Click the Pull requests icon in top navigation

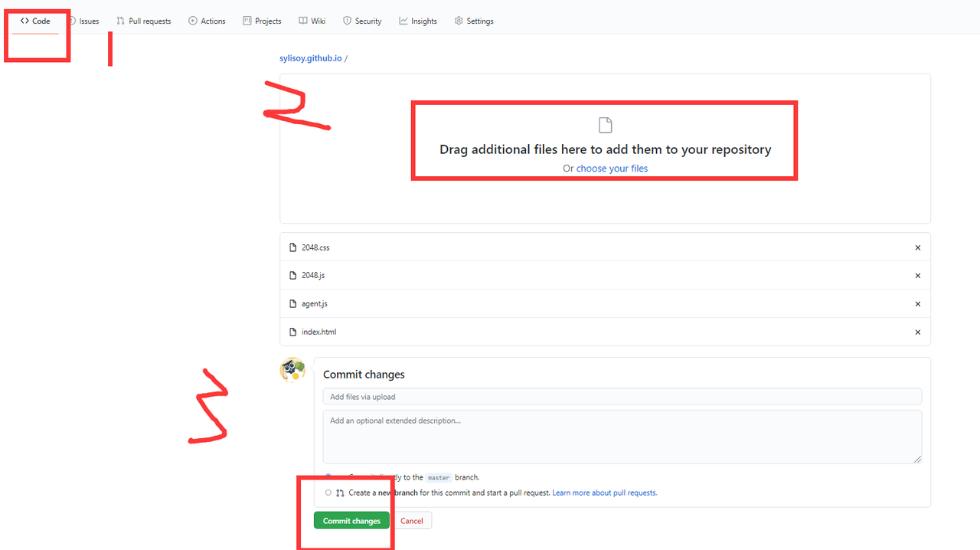coord(120,21)
